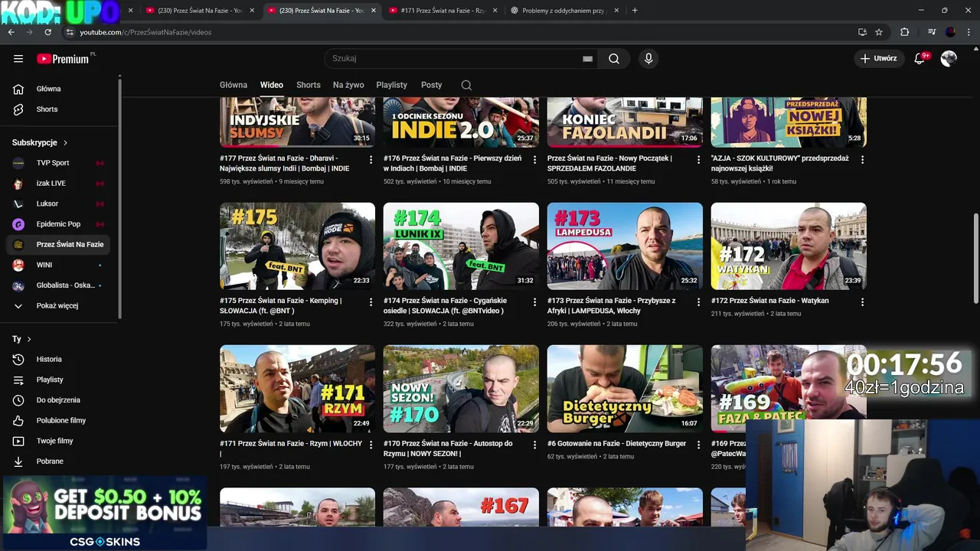Screen dimensions: 980x551
Task: Open Twoje filmy in sidebar
Action: pyautogui.click(x=60, y=441)
